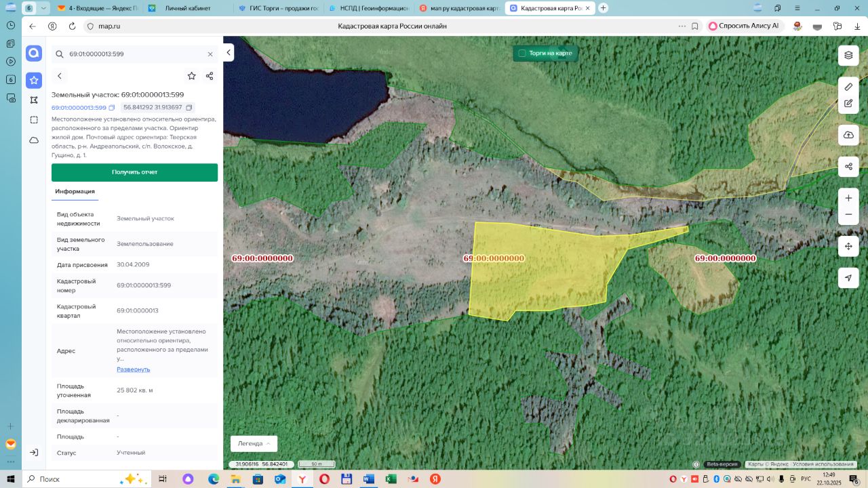
Task: Expand the full address via Развернуть
Action: tap(133, 369)
